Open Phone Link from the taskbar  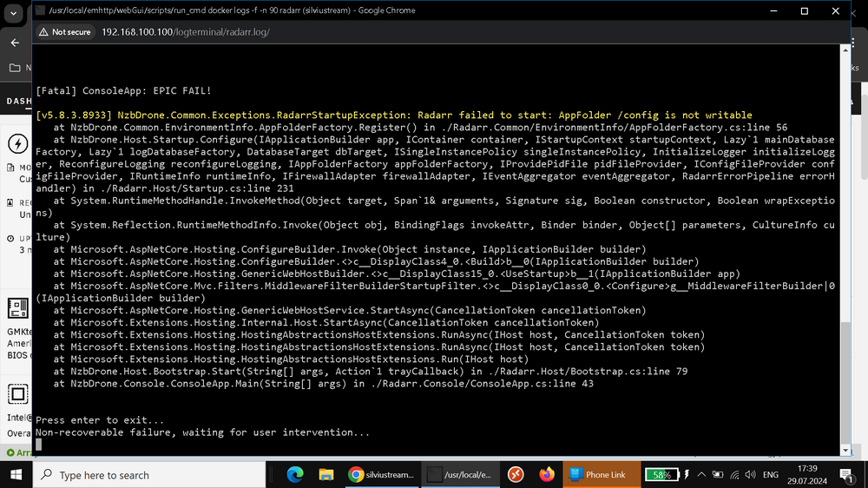[602, 475]
